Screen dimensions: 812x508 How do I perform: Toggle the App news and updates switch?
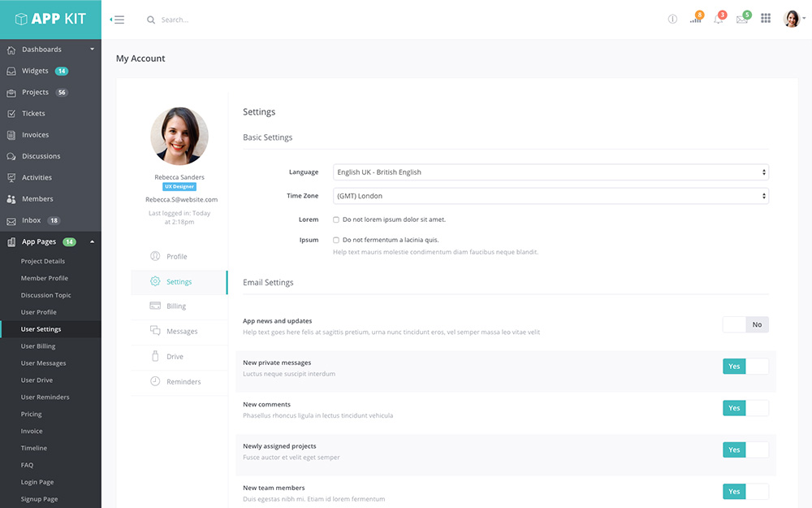click(x=745, y=324)
